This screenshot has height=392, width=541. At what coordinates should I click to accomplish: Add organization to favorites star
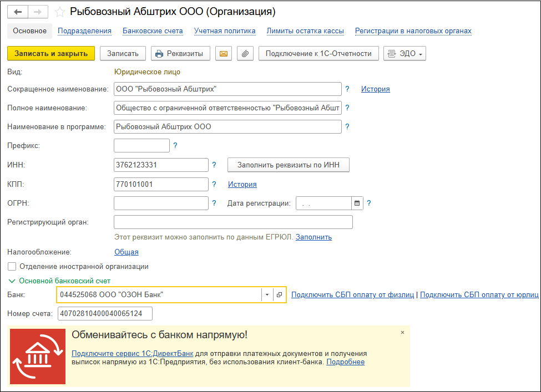(60, 12)
